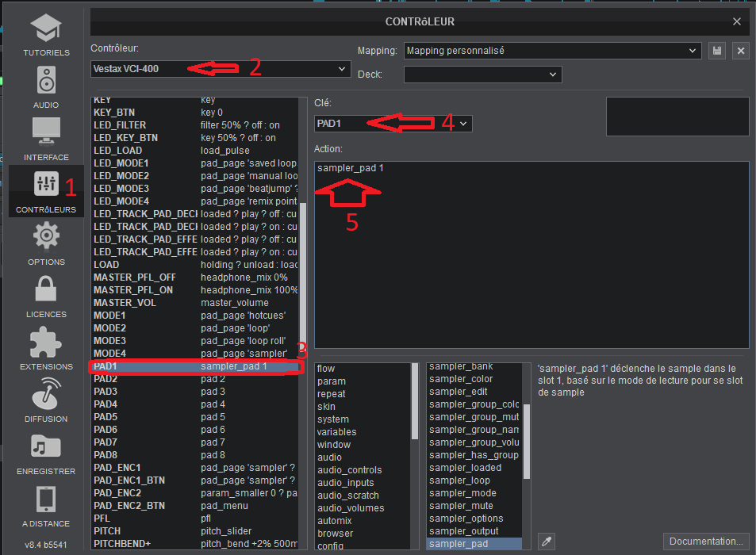Open the Audio settings speaker icon
The image size is (756, 555).
pos(46,82)
